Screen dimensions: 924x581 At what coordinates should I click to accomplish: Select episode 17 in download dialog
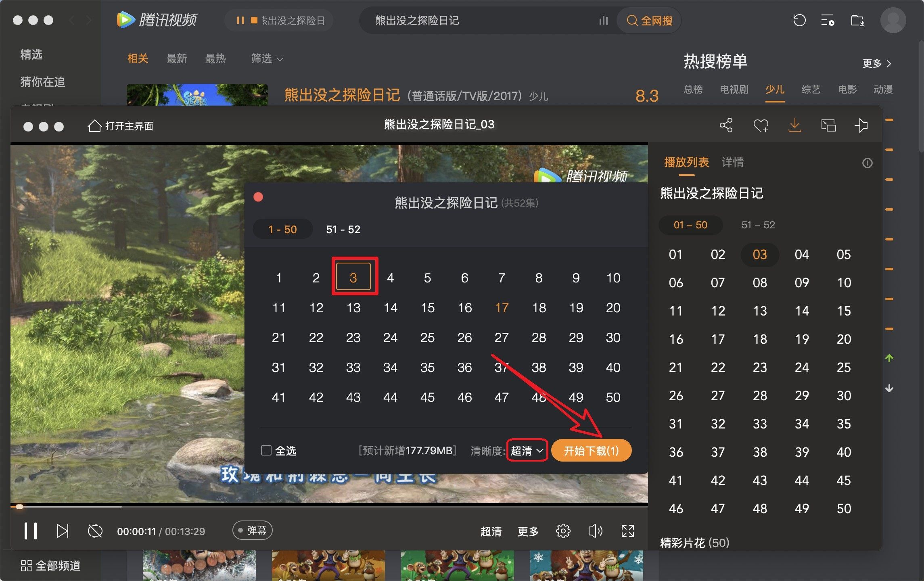point(502,308)
